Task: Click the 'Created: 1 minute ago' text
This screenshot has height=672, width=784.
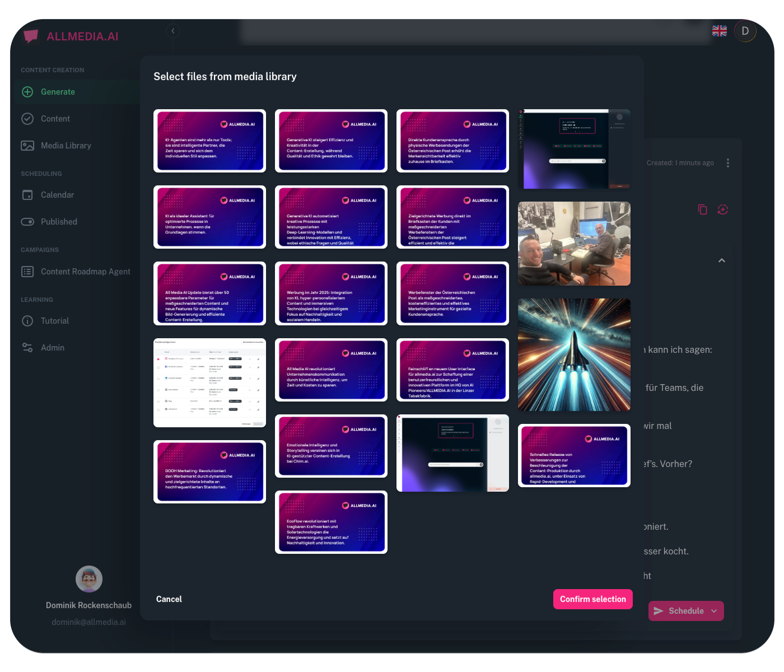Action: (680, 163)
